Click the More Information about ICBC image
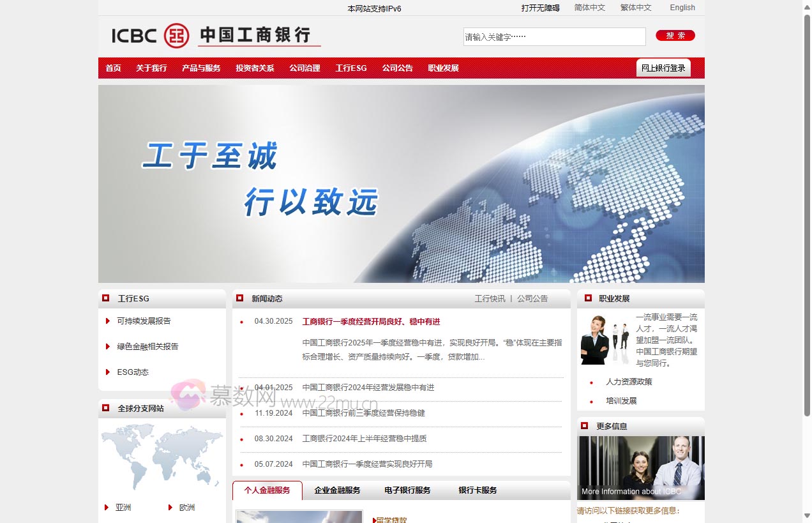Viewport: 812px width, 523px height. (641, 467)
